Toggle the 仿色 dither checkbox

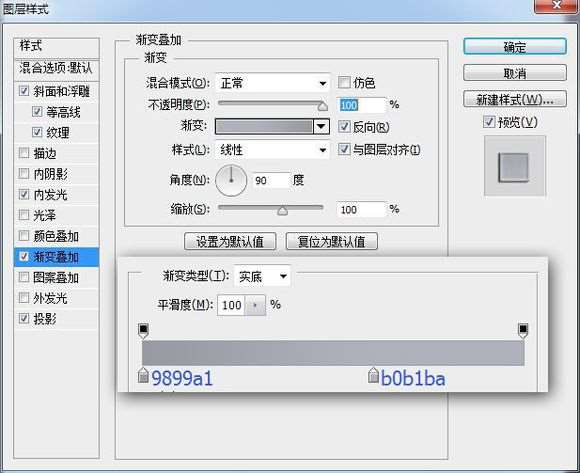pos(344,82)
